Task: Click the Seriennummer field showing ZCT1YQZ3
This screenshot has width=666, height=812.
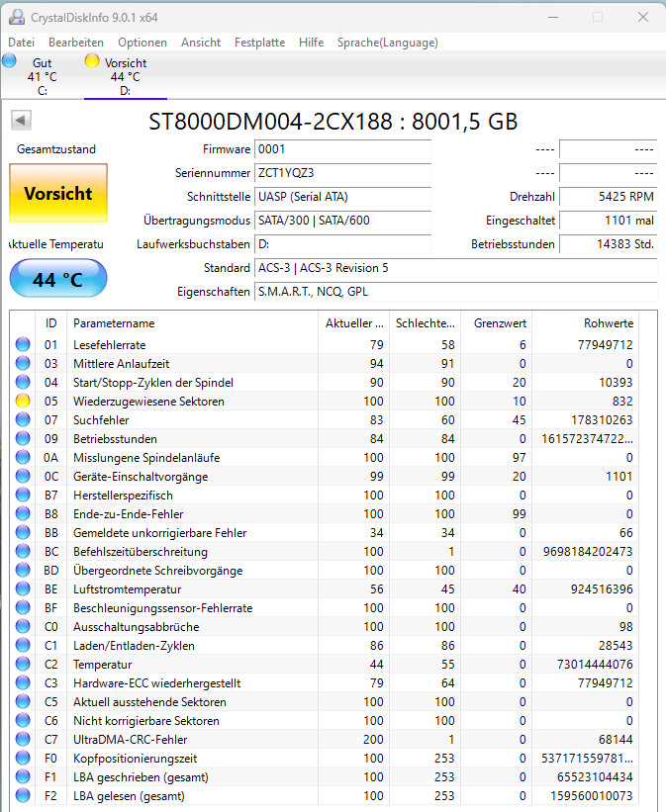Action: [x=343, y=173]
